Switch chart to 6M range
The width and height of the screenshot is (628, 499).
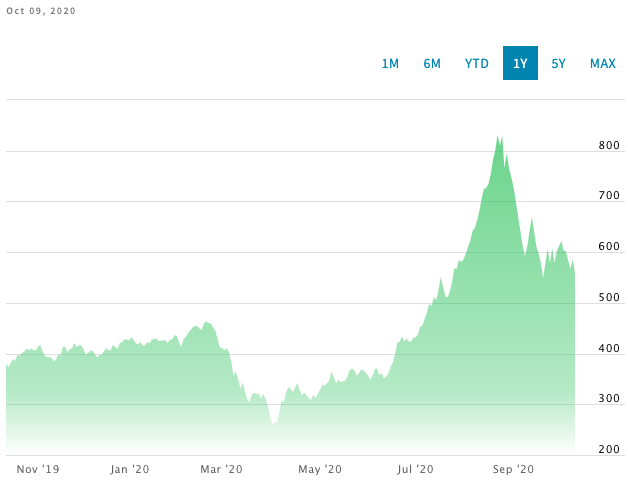tap(432, 63)
